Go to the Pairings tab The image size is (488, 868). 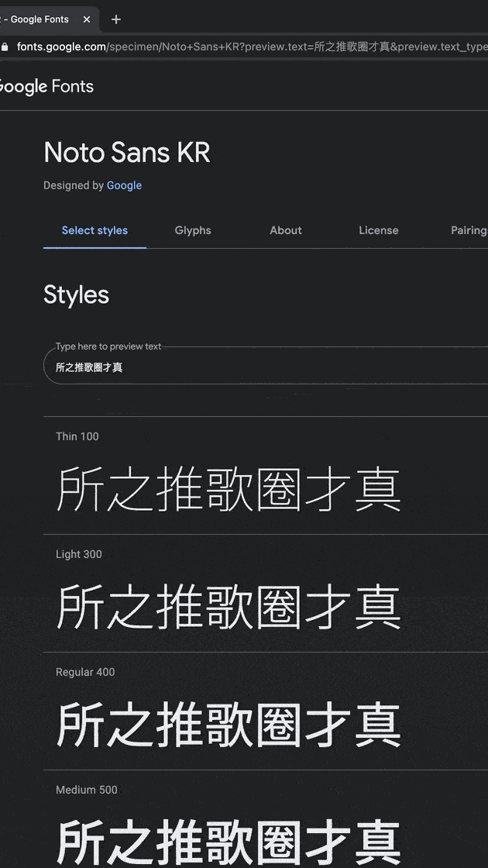pos(469,230)
